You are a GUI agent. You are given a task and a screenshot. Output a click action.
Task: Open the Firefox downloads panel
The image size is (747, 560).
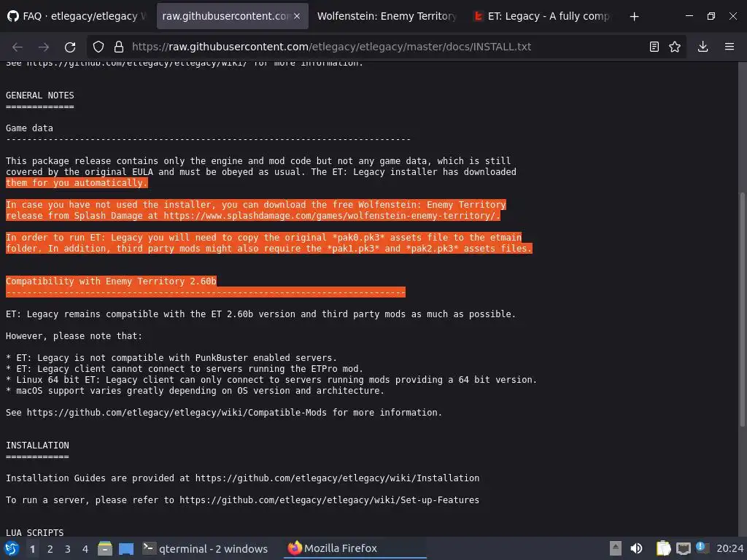(x=703, y=47)
